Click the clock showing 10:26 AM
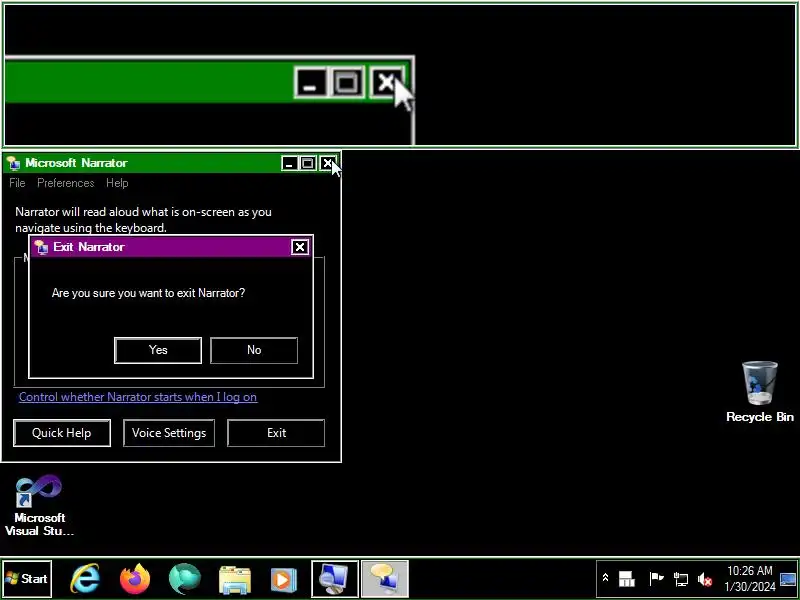The height and width of the screenshot is (600, 800). point(750,579)
